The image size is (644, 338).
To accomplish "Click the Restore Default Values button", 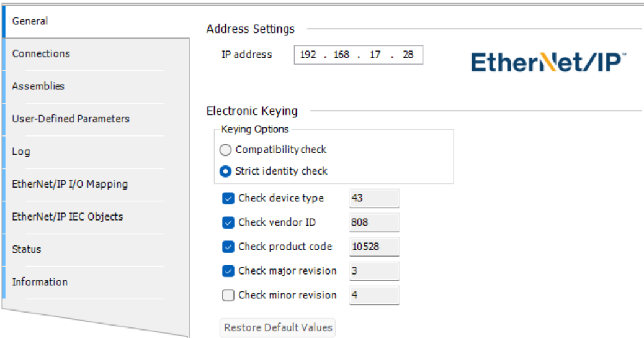I will click(278, 327).
